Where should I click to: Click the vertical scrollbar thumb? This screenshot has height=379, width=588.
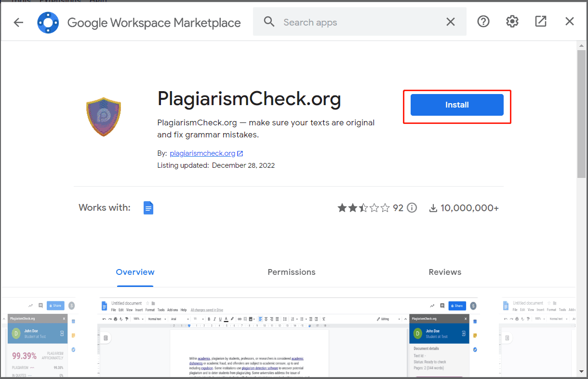(x=581, y=114)
